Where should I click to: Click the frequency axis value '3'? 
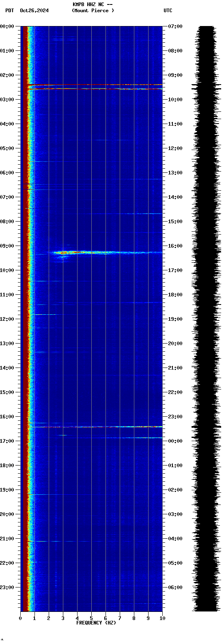63,618
